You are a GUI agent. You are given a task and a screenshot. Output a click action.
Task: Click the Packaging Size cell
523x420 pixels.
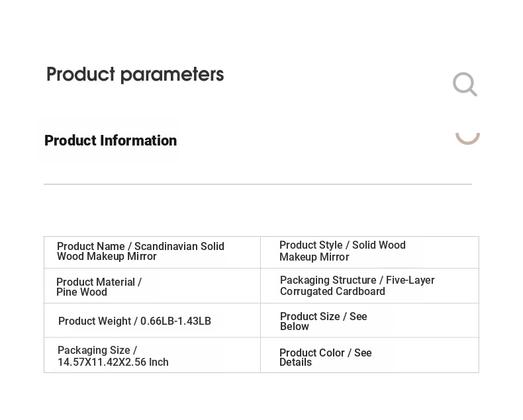coord(152,356)
